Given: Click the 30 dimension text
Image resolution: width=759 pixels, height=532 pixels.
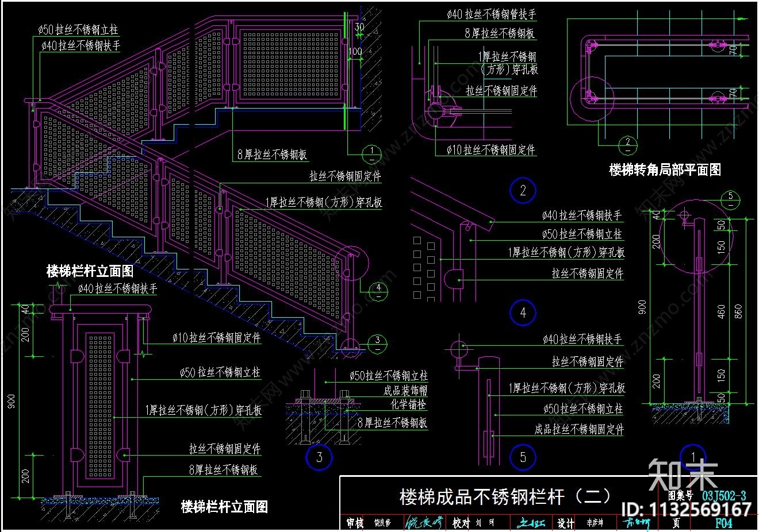Looking at the screenshot, I should pos(359,27).
